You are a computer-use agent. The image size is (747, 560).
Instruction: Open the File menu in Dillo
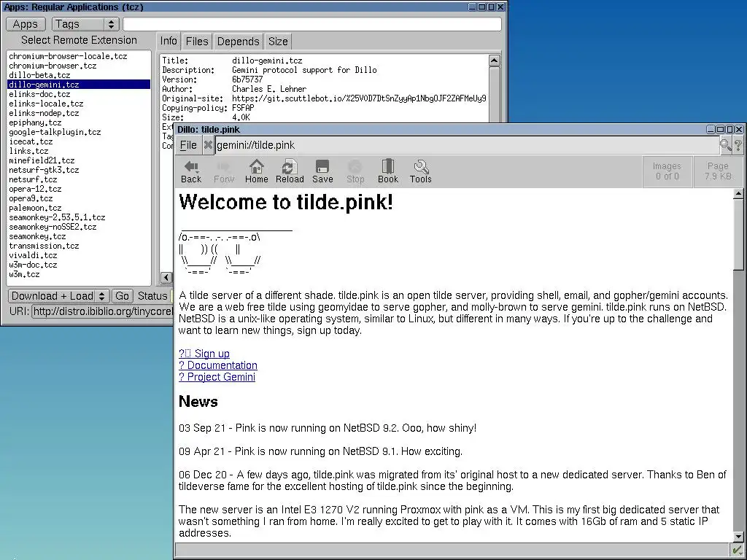point(188,145)
